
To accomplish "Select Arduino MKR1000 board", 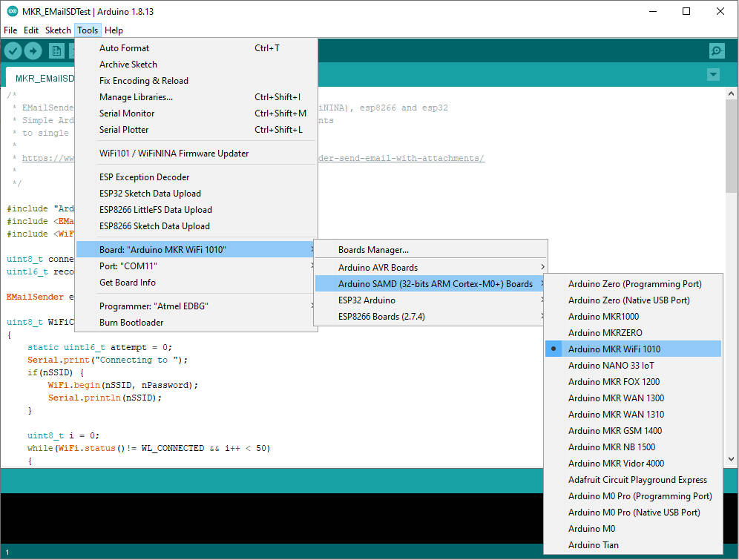I will [633, 317].
